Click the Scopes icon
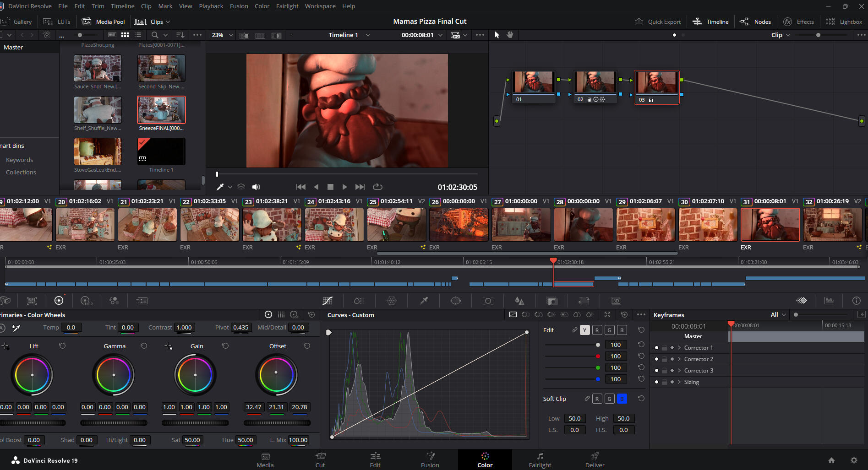The image size is (868, 470). 829,301
